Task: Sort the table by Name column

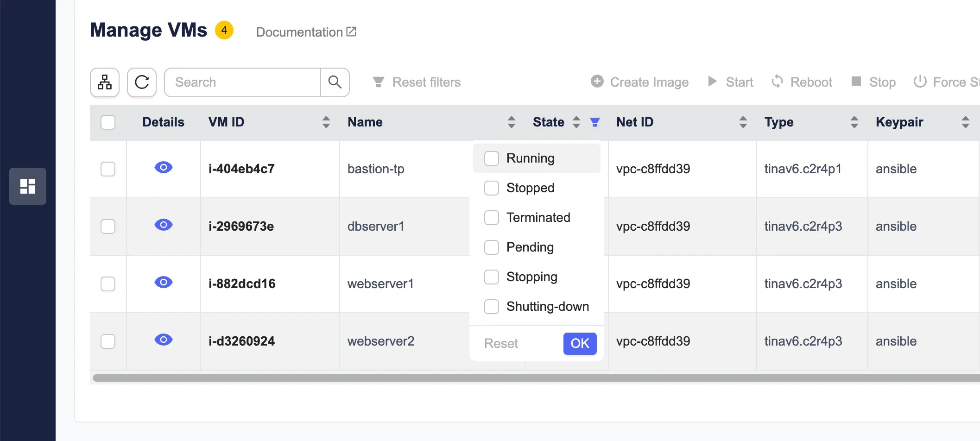Action: tap(512, 122)
